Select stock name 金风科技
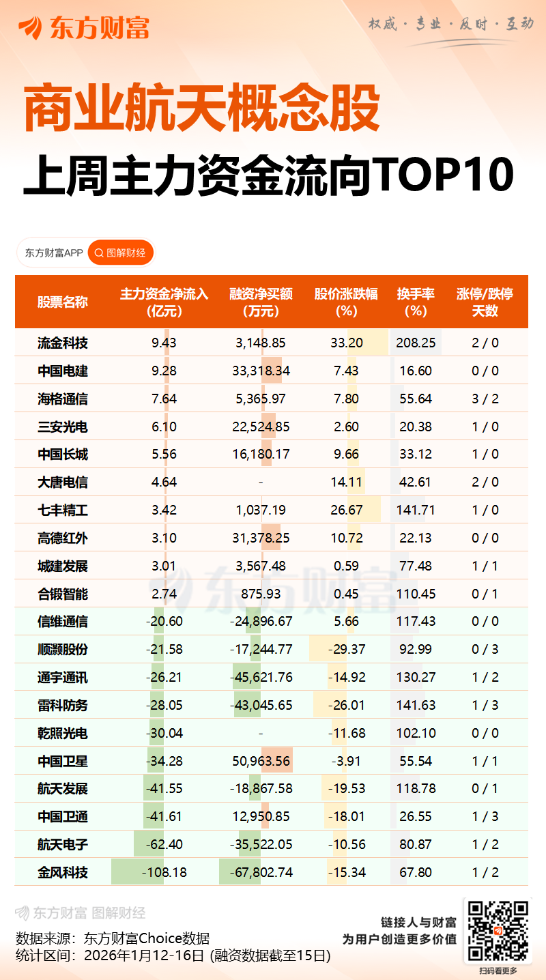Image resolution: width=546 pixels, height=980 pixels. point(62,872)
